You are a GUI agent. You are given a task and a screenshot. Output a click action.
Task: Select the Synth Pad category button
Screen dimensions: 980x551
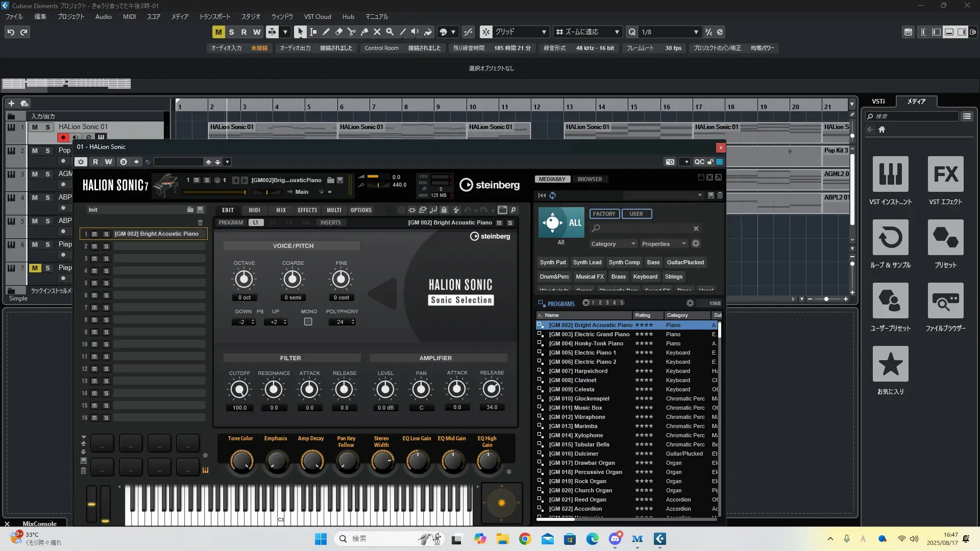(x=552, y=262)
